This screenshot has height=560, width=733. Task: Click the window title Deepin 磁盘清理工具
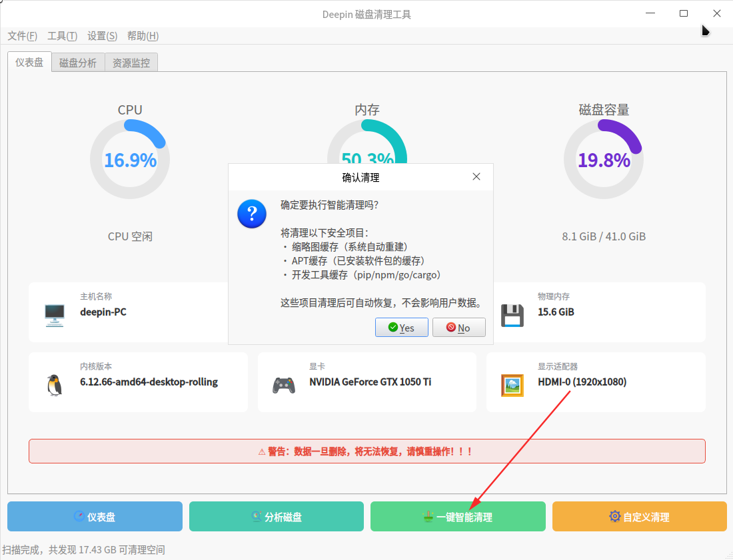pyautogui.click(x=366, y=15)
